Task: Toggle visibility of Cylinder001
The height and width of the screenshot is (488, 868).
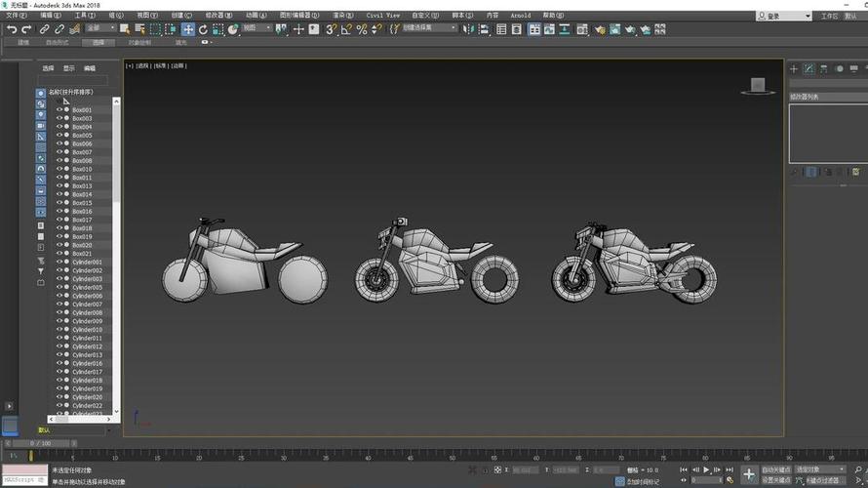Action: 59,262
